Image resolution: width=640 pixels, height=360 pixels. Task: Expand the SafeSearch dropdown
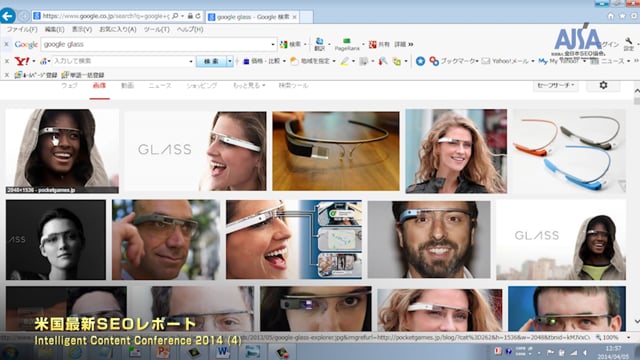click(556, 85)
